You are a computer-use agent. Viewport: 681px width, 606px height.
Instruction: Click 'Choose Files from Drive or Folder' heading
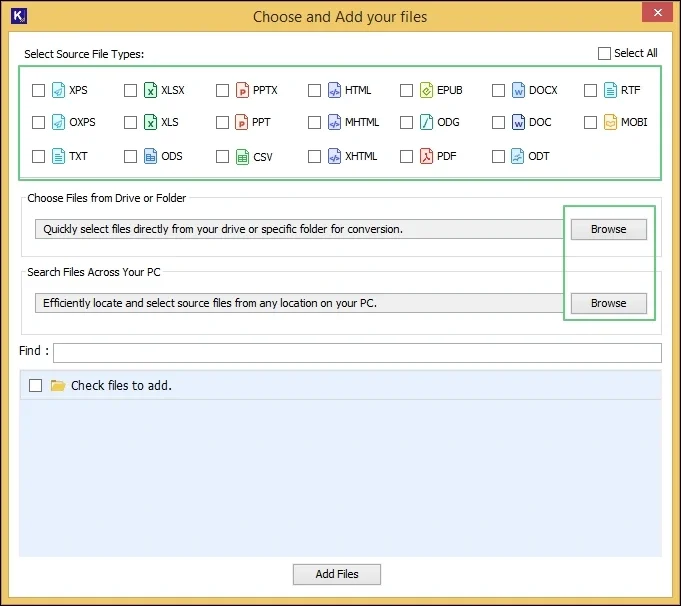(106, 198)
